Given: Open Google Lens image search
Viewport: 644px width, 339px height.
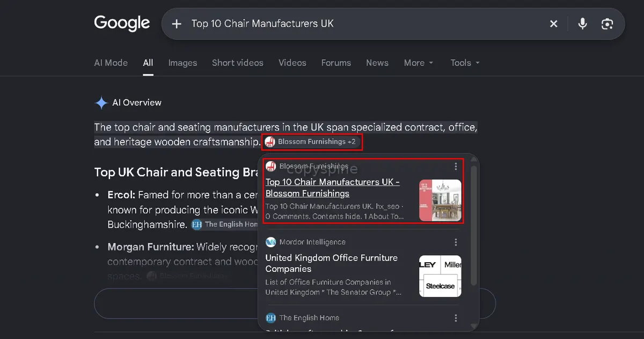Looking at the screenshot, I should [x=607, y=24].
